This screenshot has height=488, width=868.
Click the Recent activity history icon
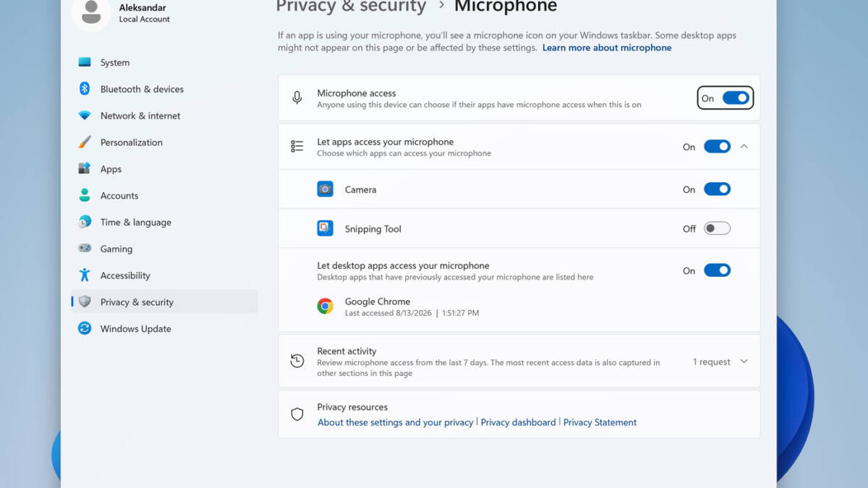(x=297, y=361)
